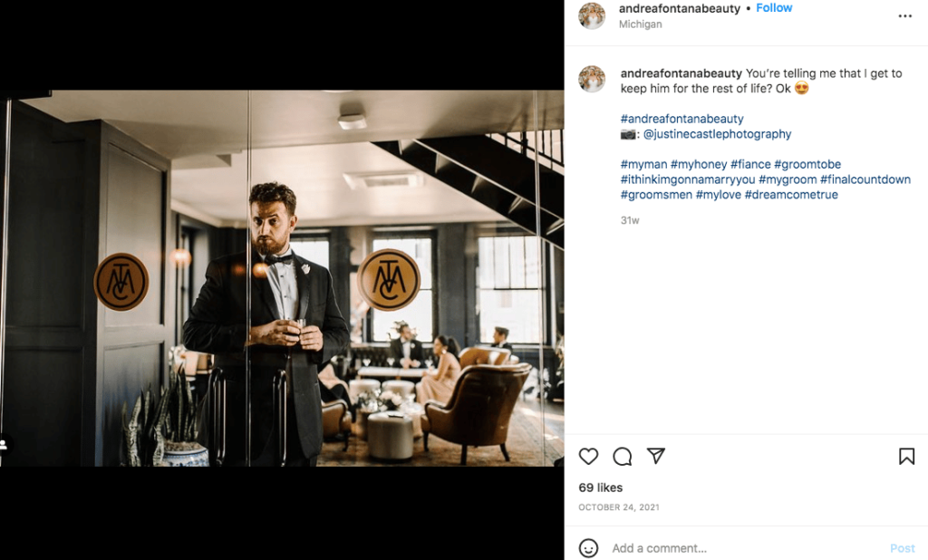Click the 31w timestamp

630,219
